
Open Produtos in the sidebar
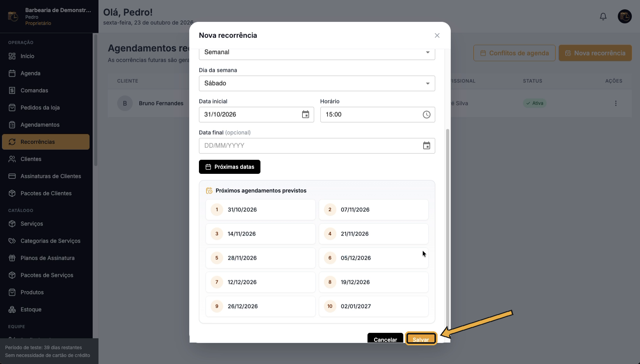coord(46,292)
